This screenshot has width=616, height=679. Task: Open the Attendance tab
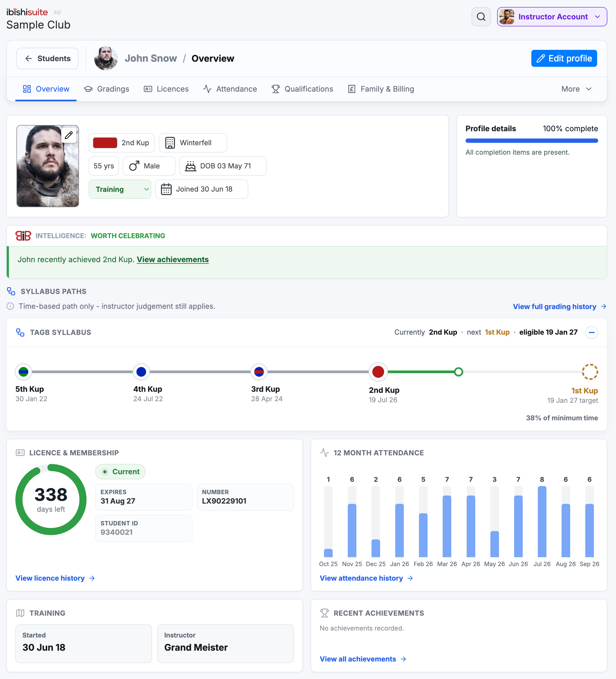230,89
